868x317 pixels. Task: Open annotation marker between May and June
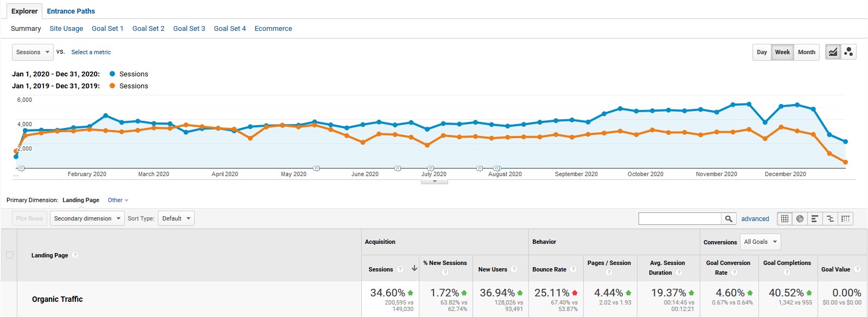[x=316, y=169]
